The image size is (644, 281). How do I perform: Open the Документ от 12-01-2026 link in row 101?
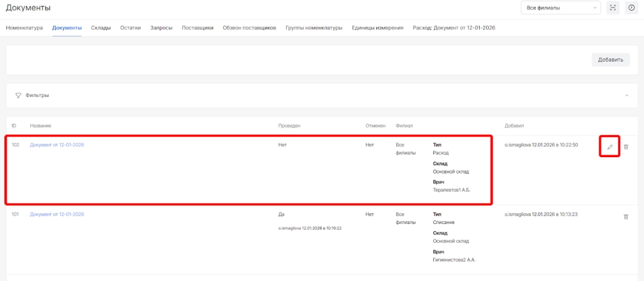pyautogui.click(x=57, y=214)
